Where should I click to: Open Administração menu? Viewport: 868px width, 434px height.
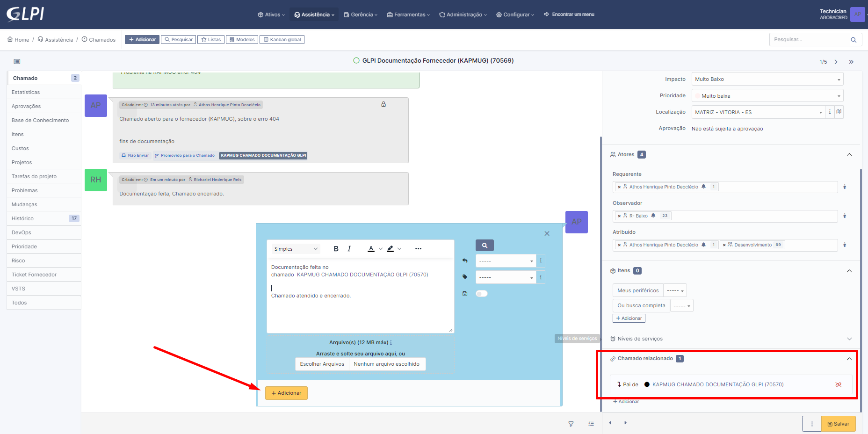click(463, 14)
